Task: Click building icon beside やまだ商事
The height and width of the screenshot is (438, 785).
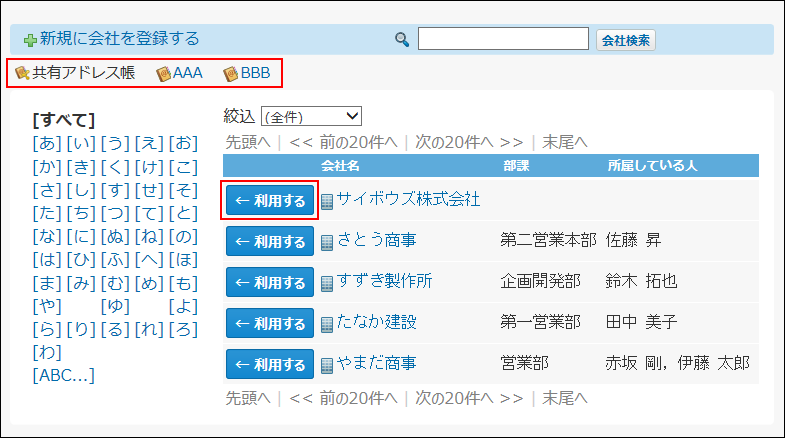Action: [327, 366]
